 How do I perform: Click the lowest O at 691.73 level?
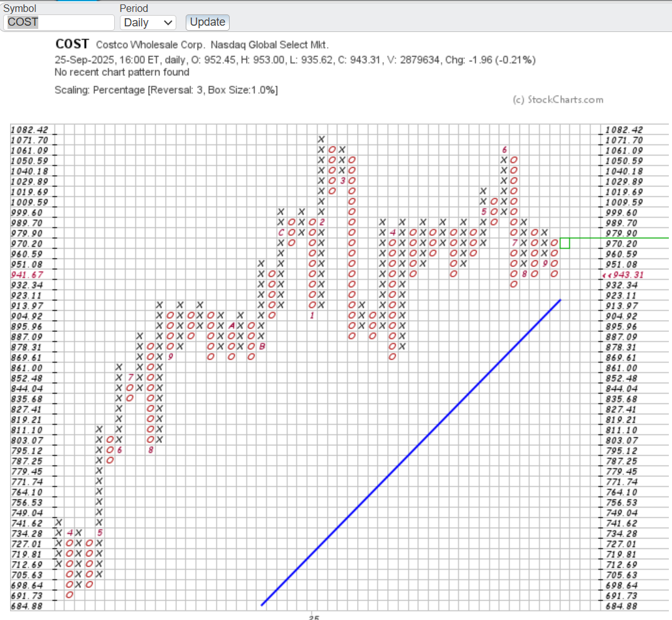click(x=70, y=595)
